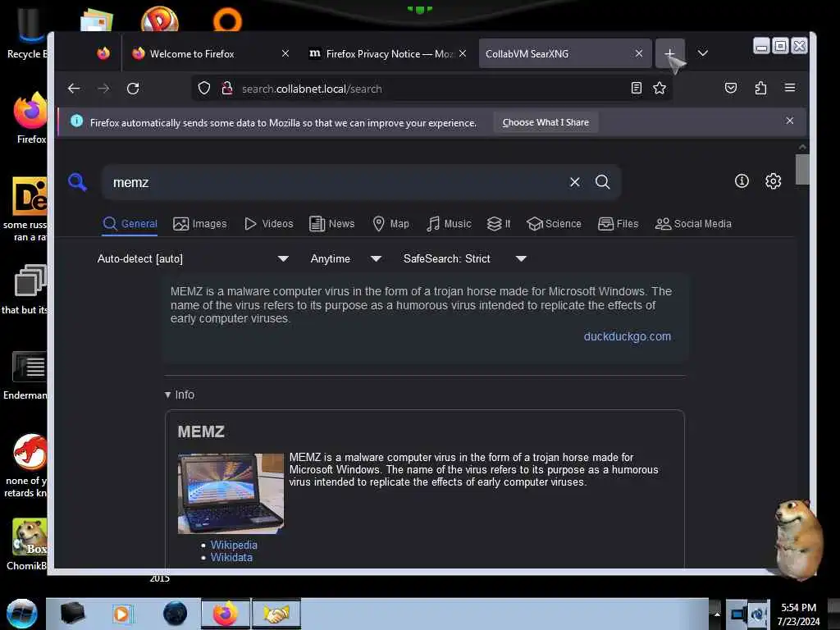Screen dimensions: 840x630
Task: Open the handshake icon in taskbar
Action: tap(276, 614)
